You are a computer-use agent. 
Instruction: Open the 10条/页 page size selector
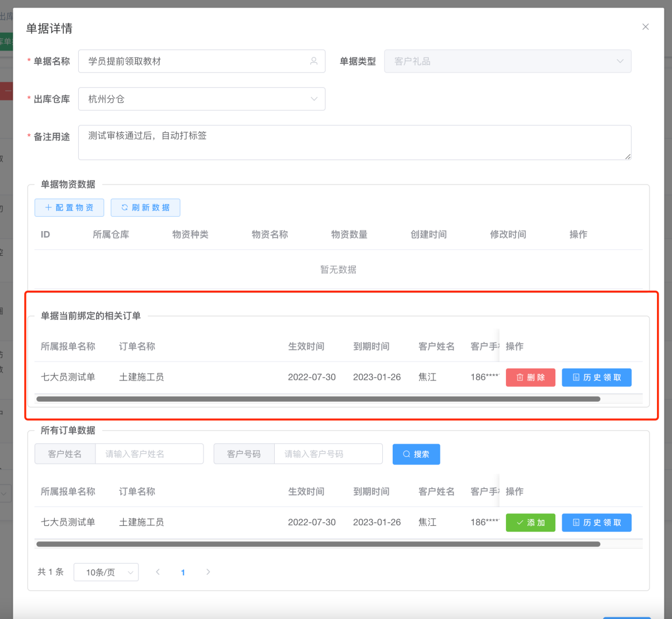(x=106, y=572)
